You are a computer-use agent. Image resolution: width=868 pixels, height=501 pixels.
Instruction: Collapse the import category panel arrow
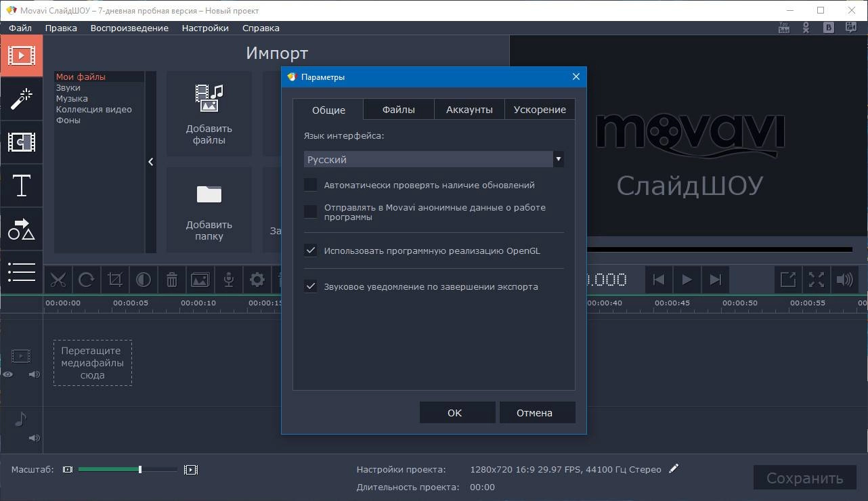[x=150, y=162]
